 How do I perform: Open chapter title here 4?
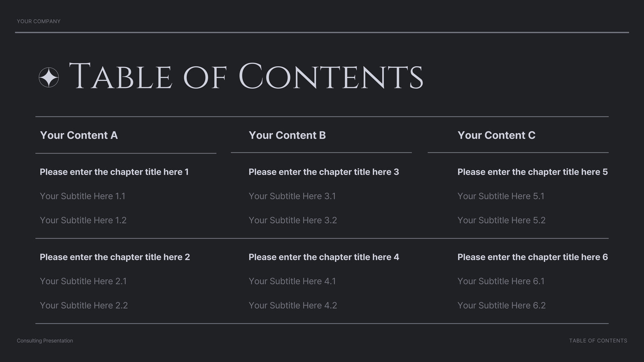(323, 257)
